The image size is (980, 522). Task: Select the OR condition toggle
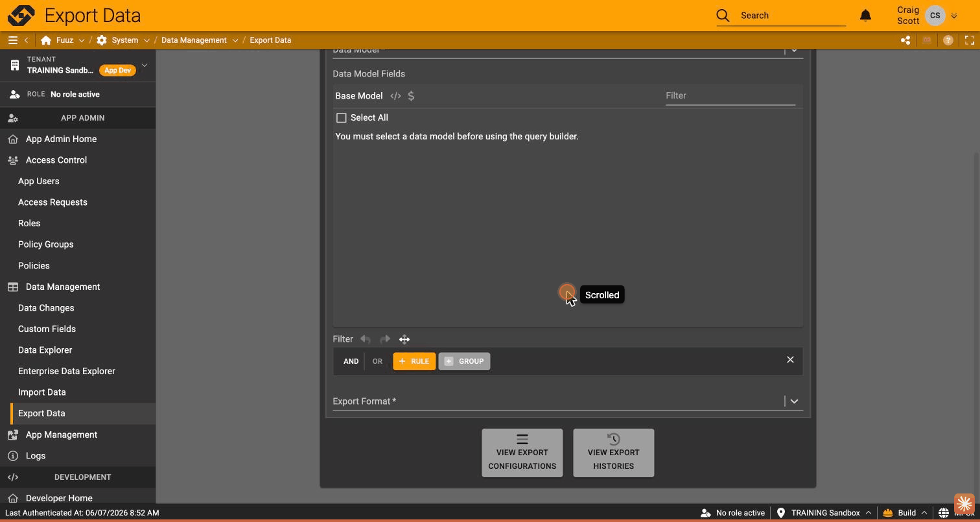point(377,361)
